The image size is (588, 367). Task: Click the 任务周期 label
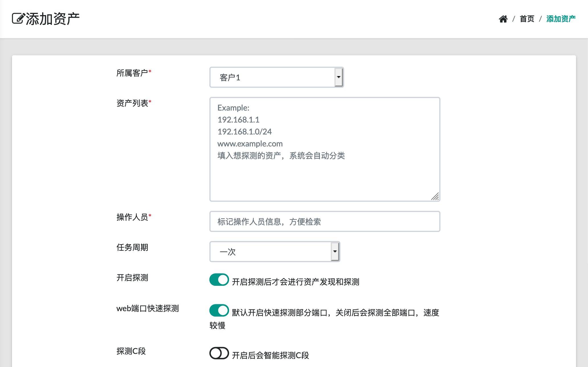coord(132,247)
